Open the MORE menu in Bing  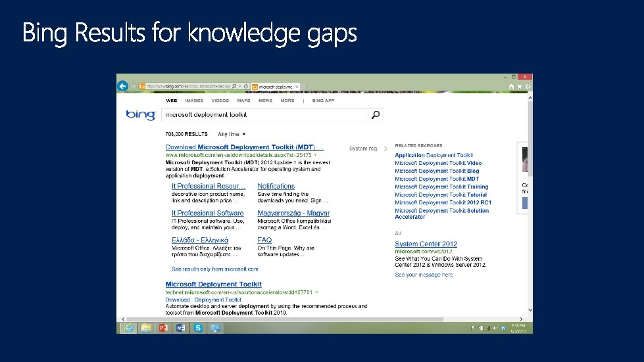[x=287, y=101]
